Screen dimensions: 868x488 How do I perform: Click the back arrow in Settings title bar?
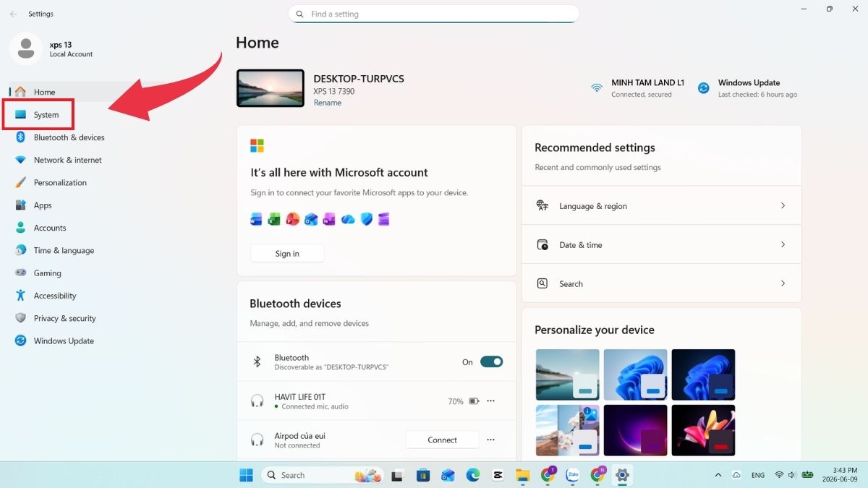click(13, 14)
